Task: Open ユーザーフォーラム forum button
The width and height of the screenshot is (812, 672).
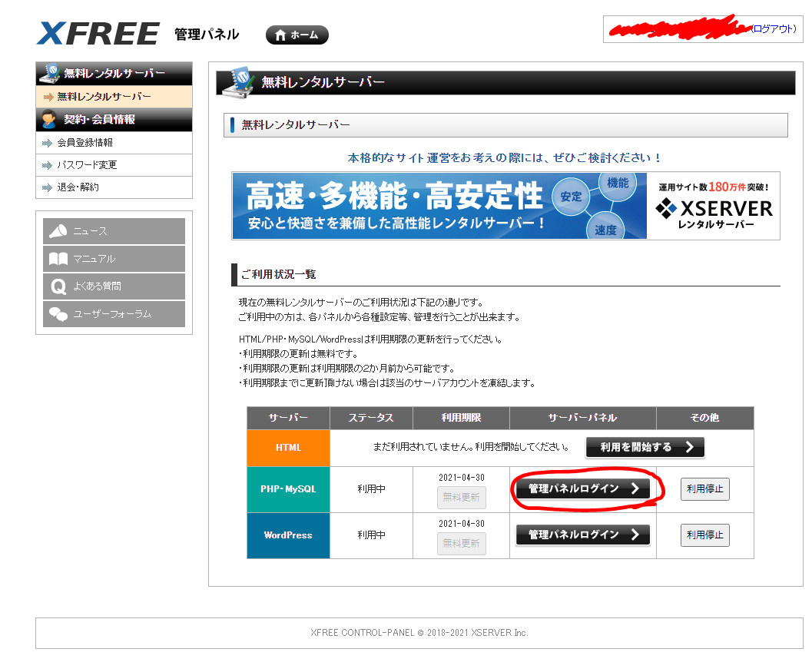Action: pyautogui.click(x=114, y=314)
